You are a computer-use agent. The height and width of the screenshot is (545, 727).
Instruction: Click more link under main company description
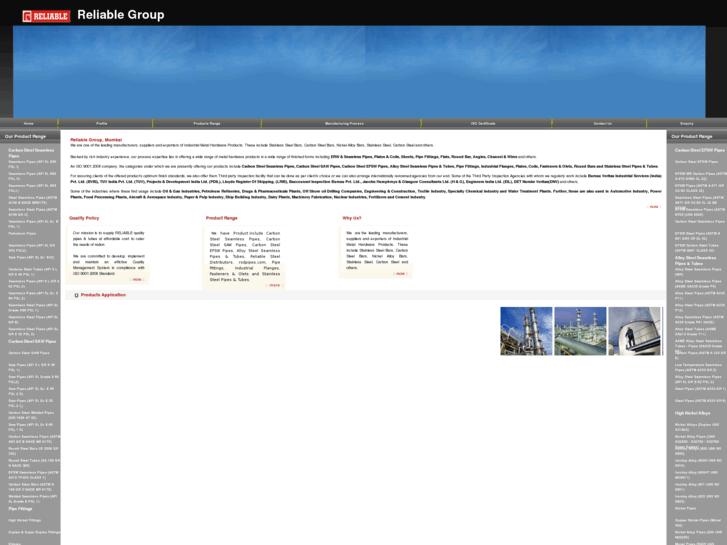tap(654, 207)
